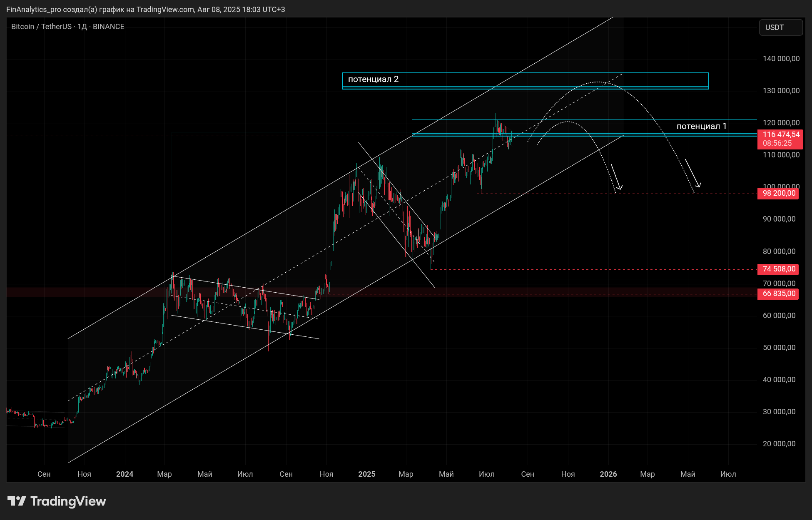This screenshot has height=520, width=812.
Task: Click the chart author header text
Action: point(146,9)
